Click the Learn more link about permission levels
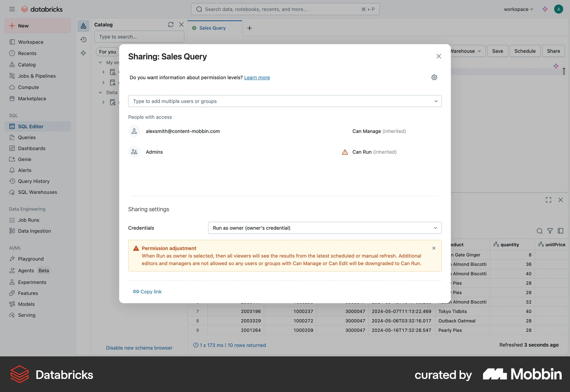 click(x=257, y=78)
